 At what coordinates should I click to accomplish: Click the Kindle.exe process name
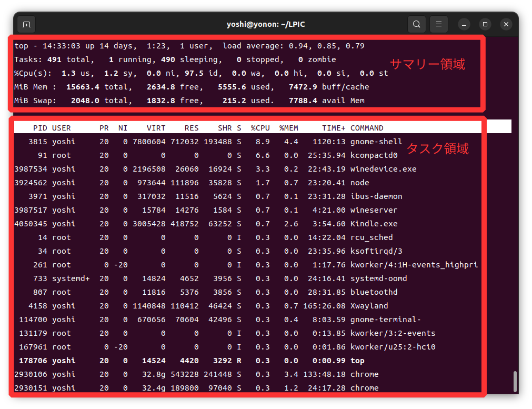374,224
